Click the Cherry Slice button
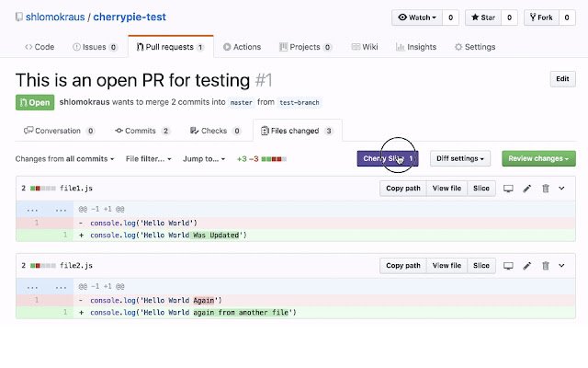Image resolution: width=588 pixels, height=368 pixels. (x=388, y=158)
